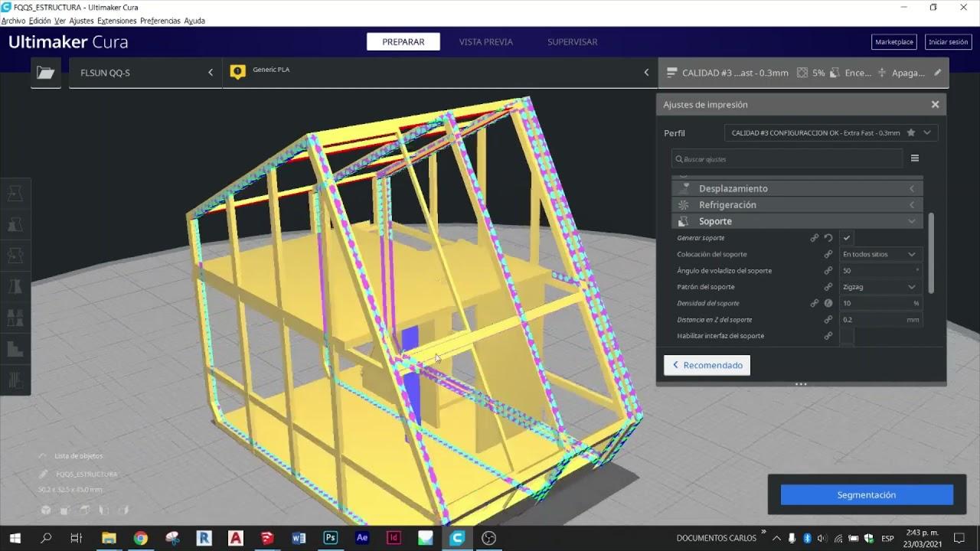Click the Buscar ajustes search field

tap(787, 158)
